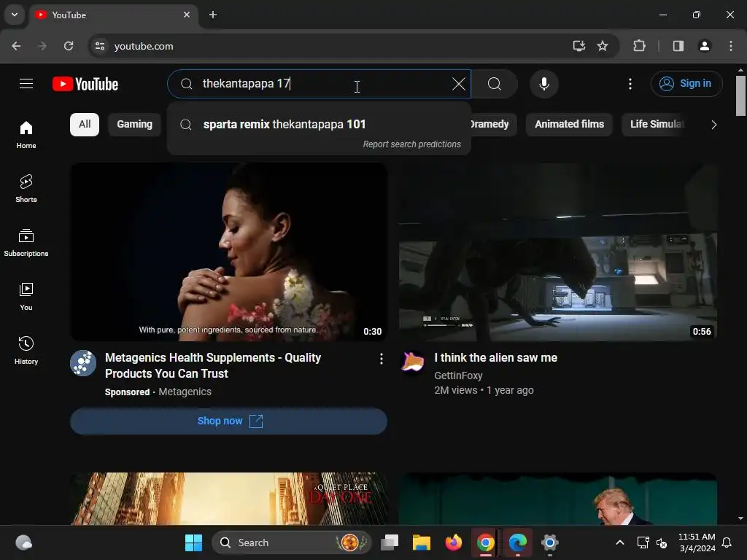Open Metagenics Health Supplements ad title
Screen dimensions: 747x560
coord(213,365)
